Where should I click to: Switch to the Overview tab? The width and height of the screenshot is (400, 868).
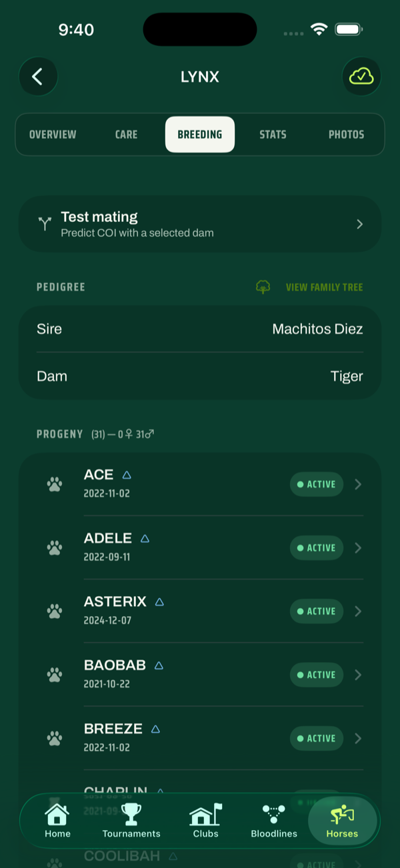[53, 135]
